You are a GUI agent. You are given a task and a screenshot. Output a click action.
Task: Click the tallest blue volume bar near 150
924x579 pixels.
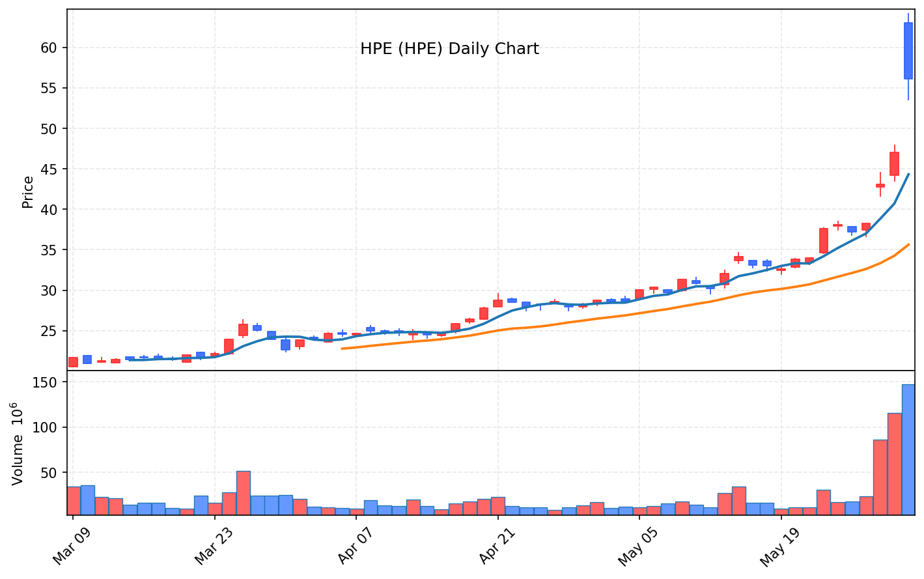click(x=908, y=449)
